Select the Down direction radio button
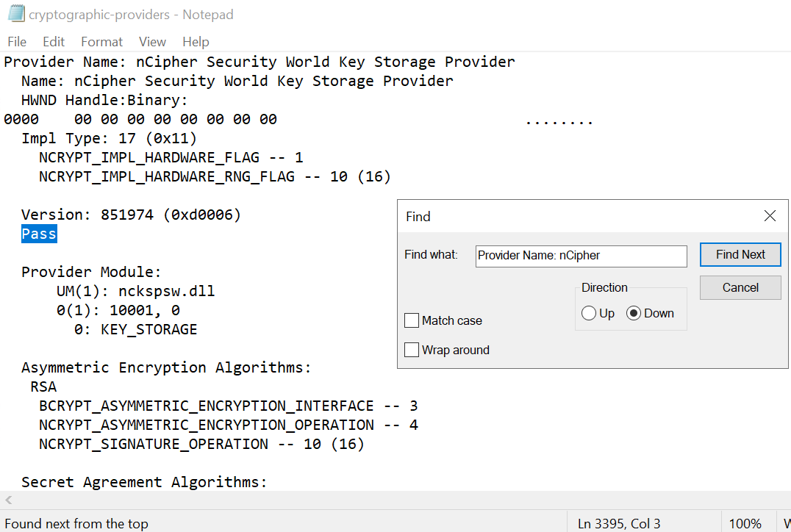 pyautogui.click(x=634, y=313)
